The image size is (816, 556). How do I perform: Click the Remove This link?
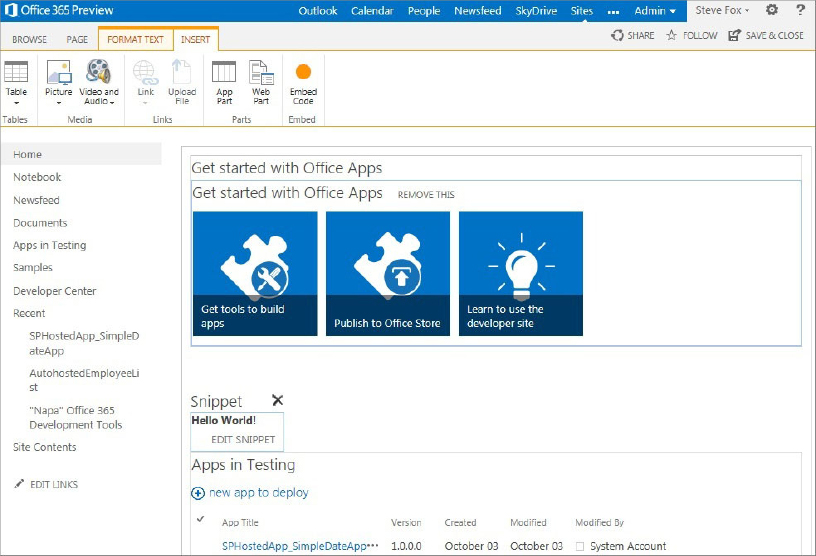click(x=426, y=195)
